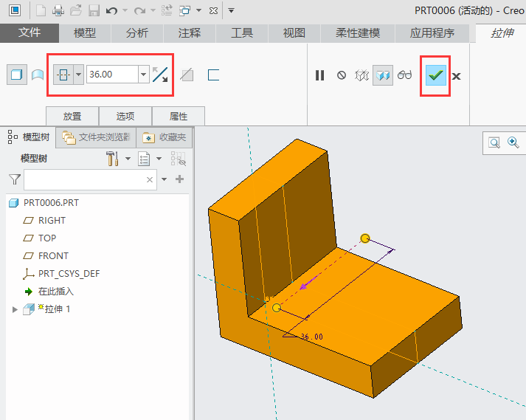Pause the extrude tool

(319, 75)
